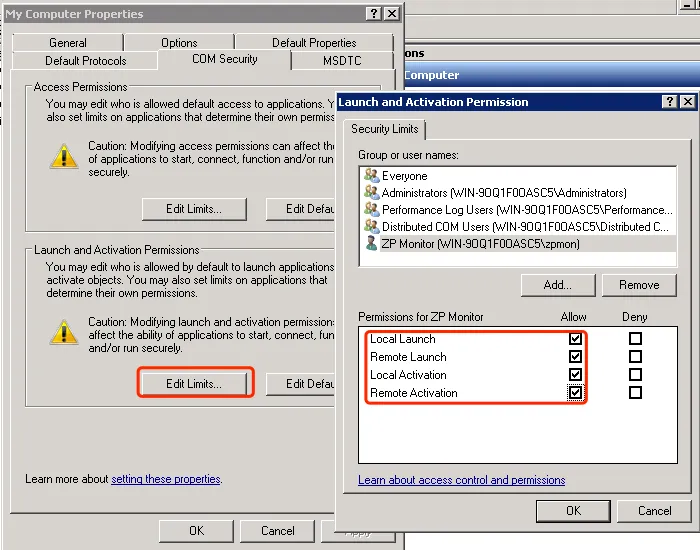Click the Administrators group icon

[x=371, y=192]
